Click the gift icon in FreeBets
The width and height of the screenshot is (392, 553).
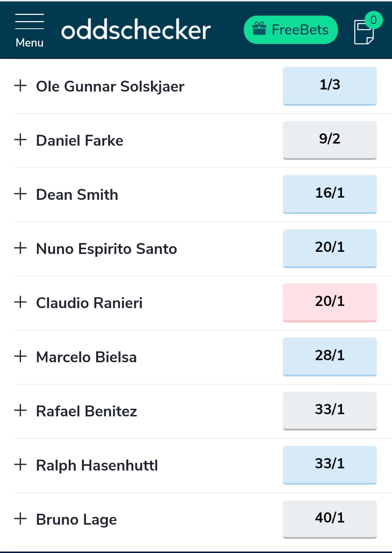259,29
